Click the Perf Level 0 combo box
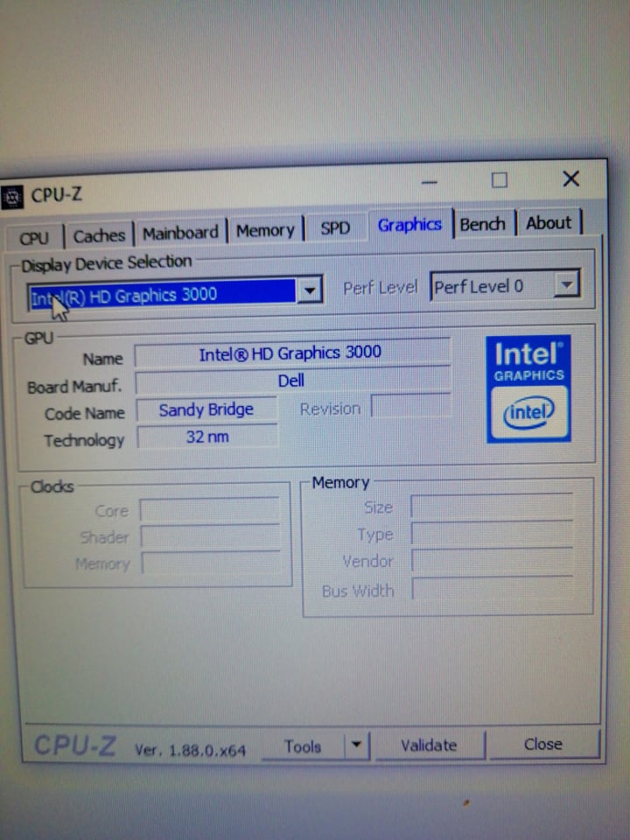The height and width of the screenshot is (840, 630). click(x=505, y=285)
